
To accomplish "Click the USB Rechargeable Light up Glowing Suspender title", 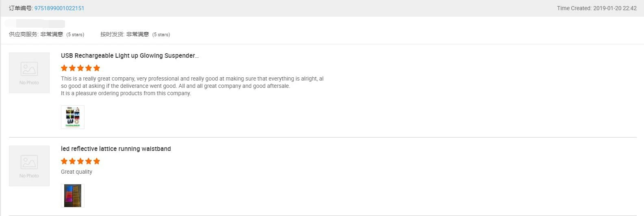I will [x=130, y=56].
